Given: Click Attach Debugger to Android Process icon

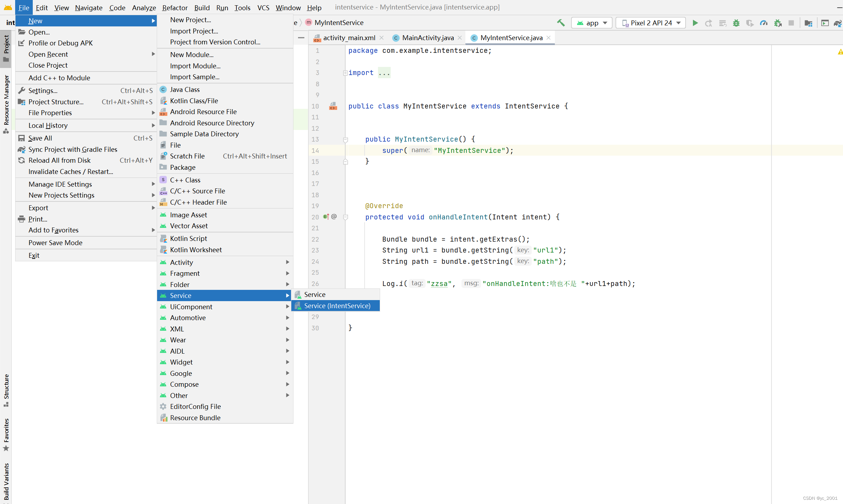Looking at the screenshot, I should (x=777, y=23).
